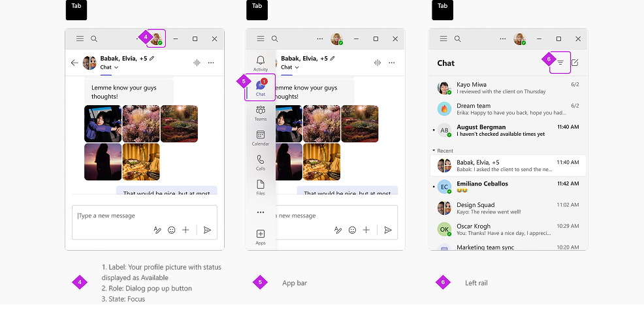Show more apps ellipsis in the app bar
This screenshot has width=644, height=314.
(x=261, y=212)
